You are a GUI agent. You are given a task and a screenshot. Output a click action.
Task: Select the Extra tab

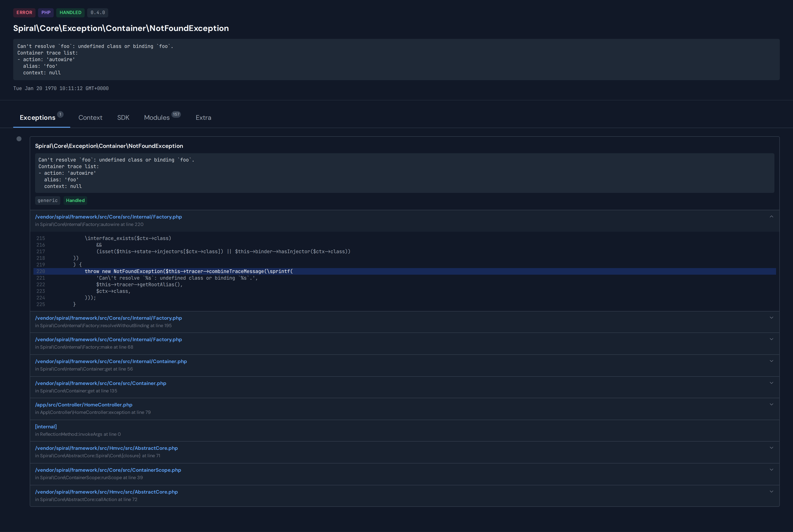(x=203, y=117)
